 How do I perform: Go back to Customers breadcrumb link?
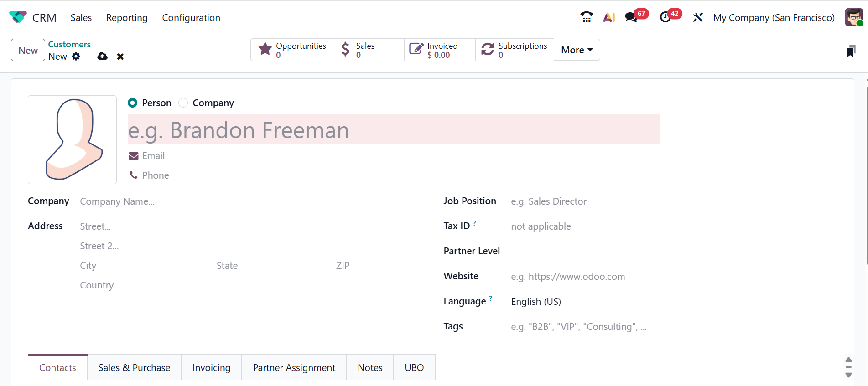69,44
